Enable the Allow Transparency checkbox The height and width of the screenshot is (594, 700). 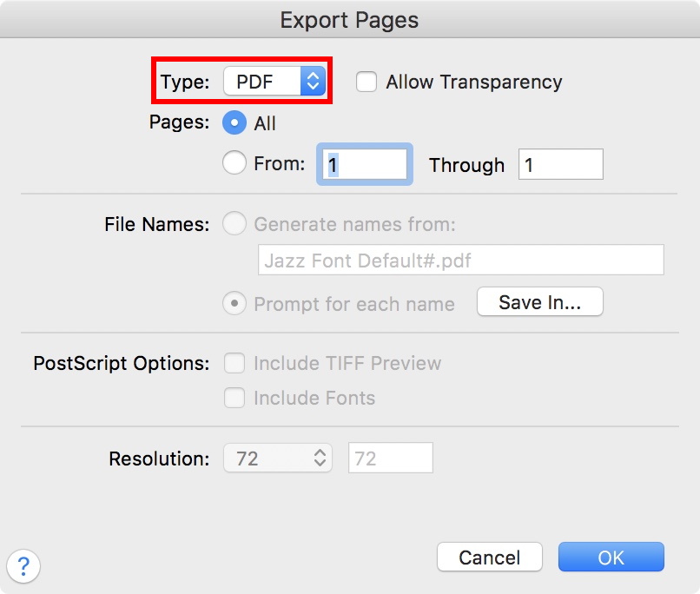[x=367, y=82]
